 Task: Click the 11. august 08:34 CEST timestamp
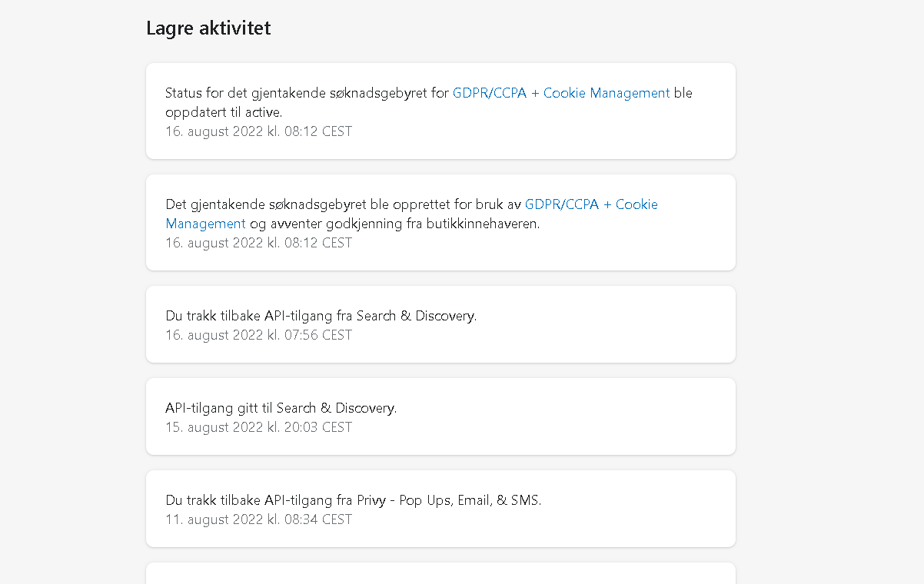tap(258, 519)
